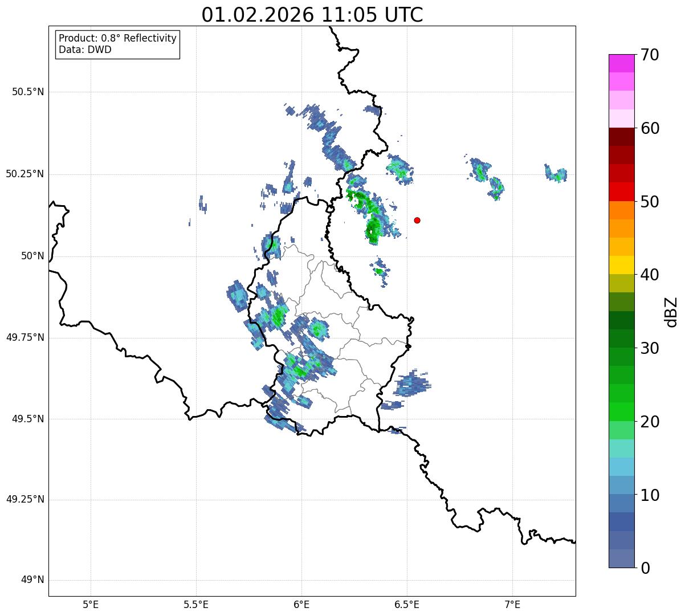Screen dimensions: 685x616
Task: Click the longitude label 7°E
Action: coord(512,604)
